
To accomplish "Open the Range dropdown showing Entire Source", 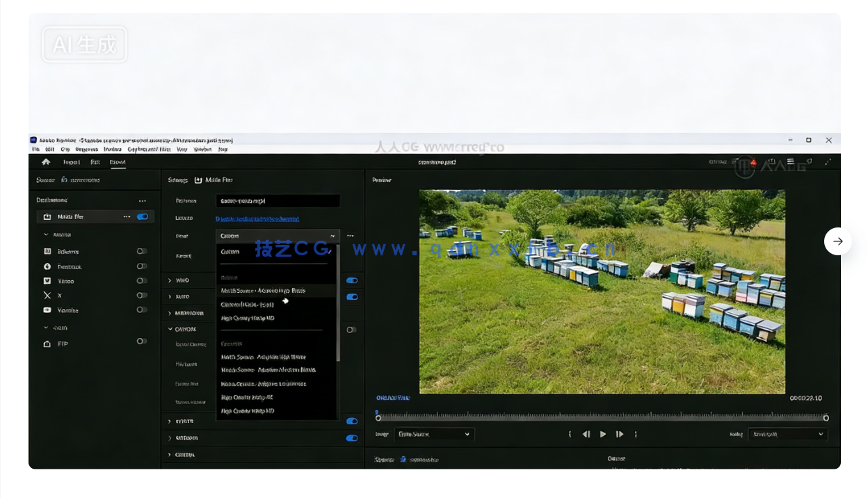I will [x=435, y=434].
